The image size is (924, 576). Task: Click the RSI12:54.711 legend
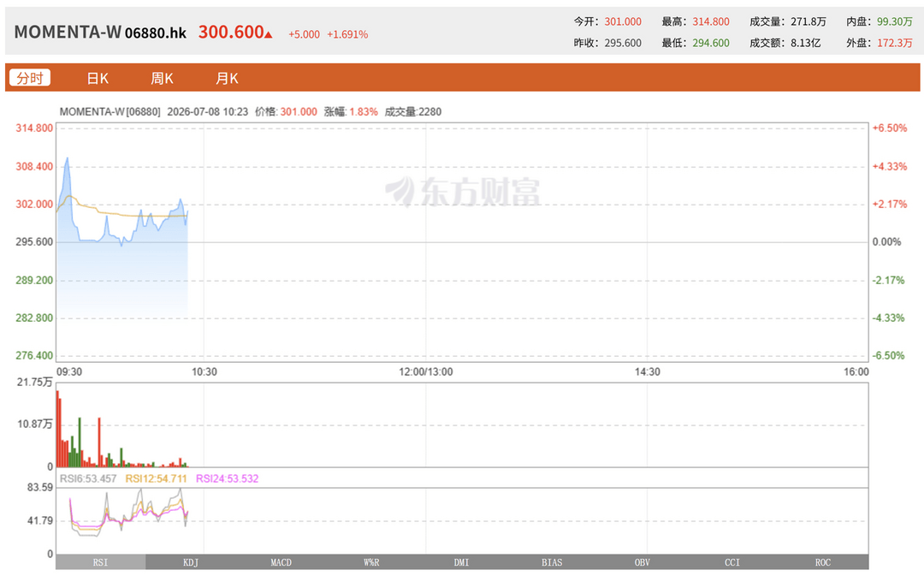(x=157, y=478)
